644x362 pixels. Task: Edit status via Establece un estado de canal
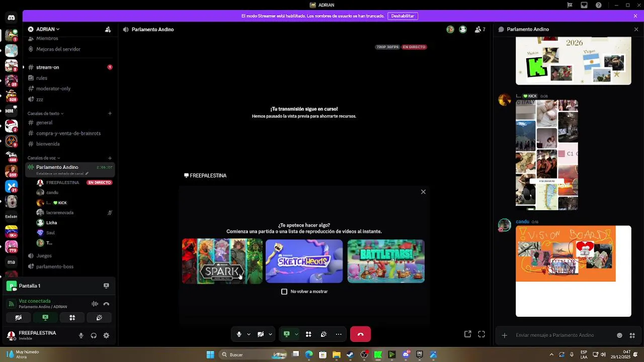click(x=61, y=173)
